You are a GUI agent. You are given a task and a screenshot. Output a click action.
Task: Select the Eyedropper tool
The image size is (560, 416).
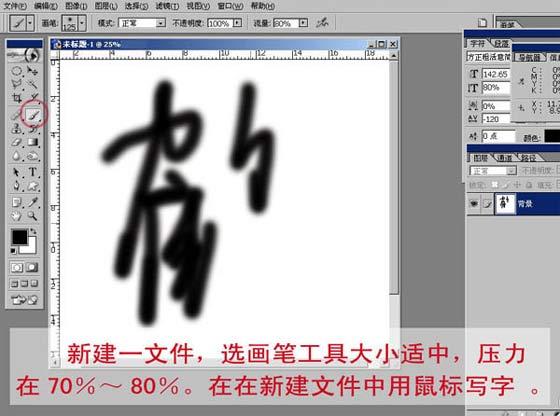pyautogui.click(x=32, y=202)
